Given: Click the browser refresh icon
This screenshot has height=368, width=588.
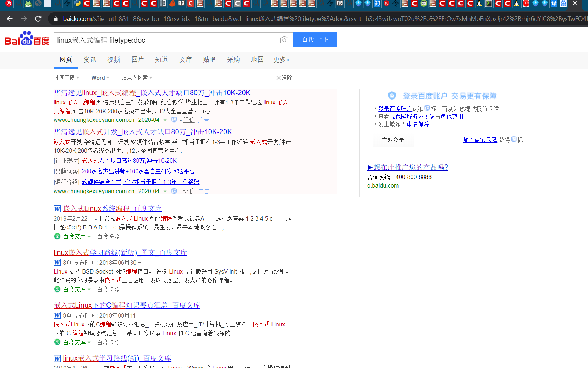Looking at the screenshot, I should coord(38,19).
